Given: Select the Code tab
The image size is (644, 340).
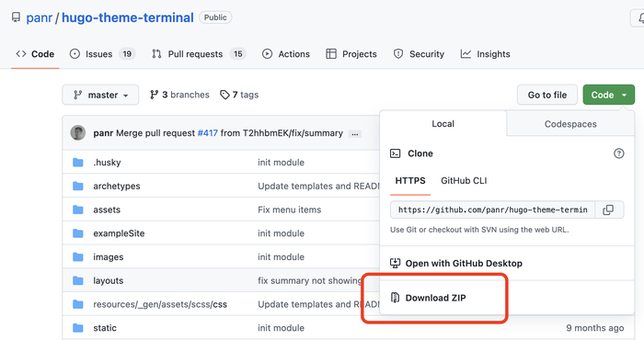Looking at the screenshot, I should coord(35,54).
